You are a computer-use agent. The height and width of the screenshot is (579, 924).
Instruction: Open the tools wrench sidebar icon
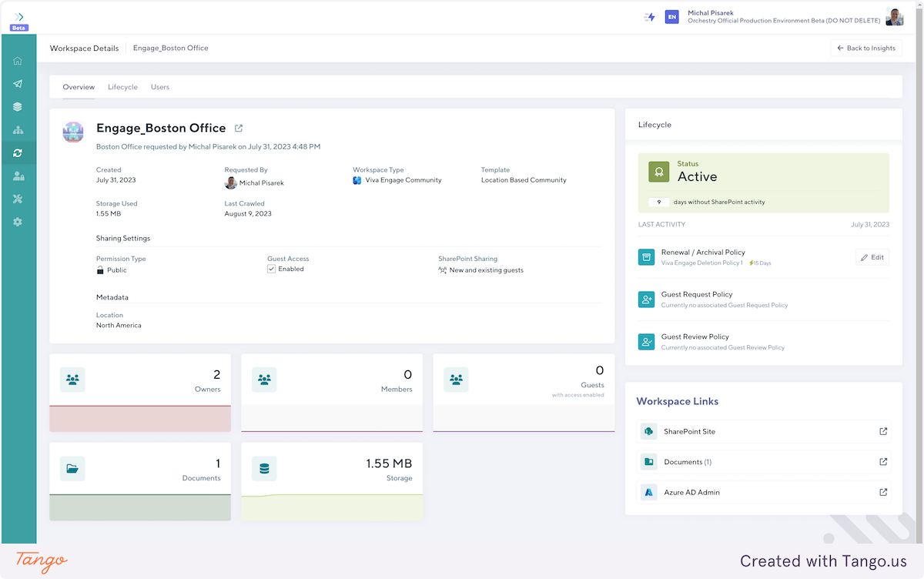click(18, 199)
